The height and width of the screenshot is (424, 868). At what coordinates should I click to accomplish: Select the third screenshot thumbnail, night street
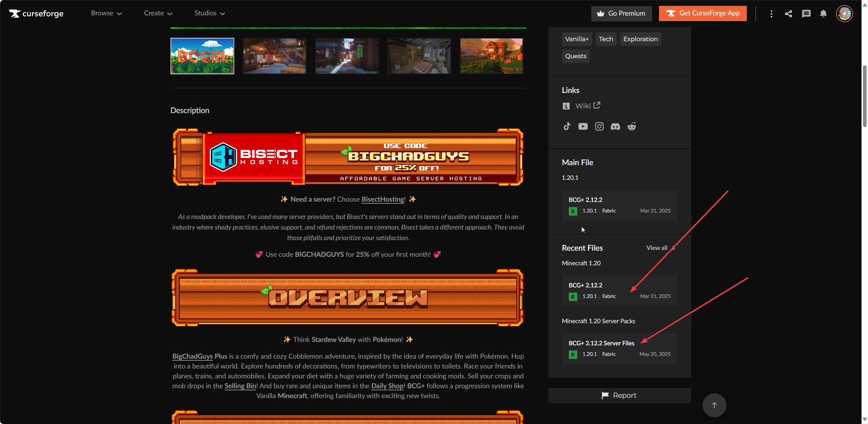pos(347,56)
